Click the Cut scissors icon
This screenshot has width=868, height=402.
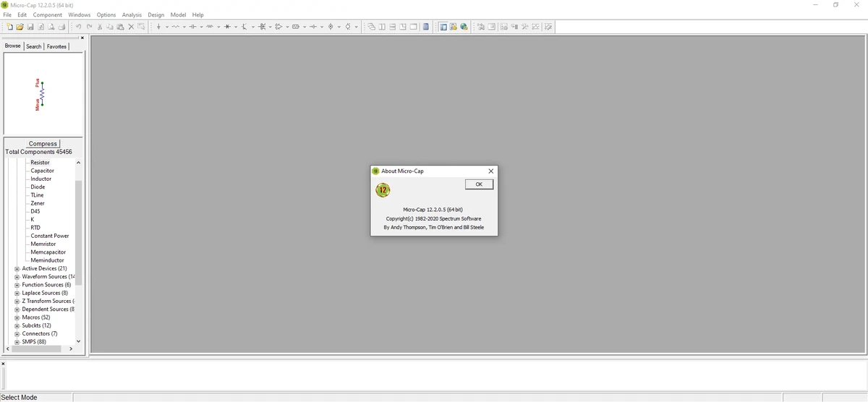(100, 27)
